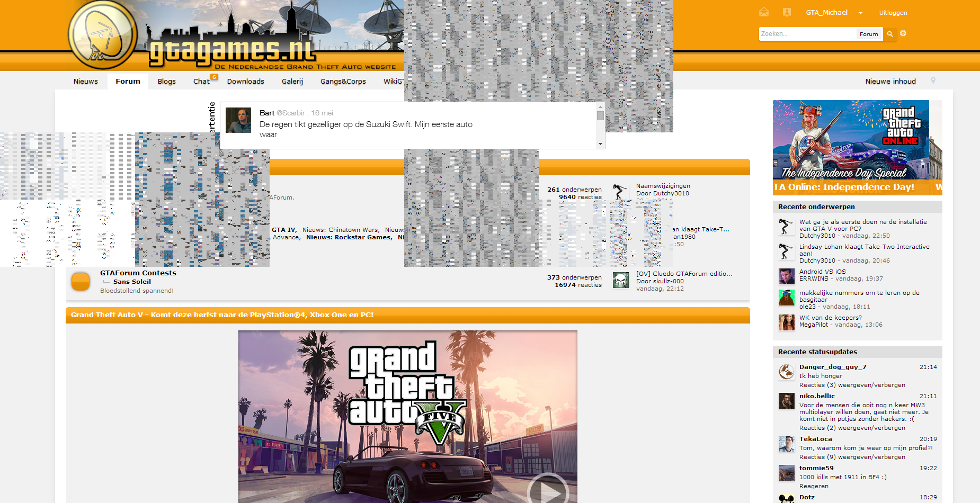The image size is (980, 503).
Task: Open the notifications person icon in header
Action: pos(787,12)
